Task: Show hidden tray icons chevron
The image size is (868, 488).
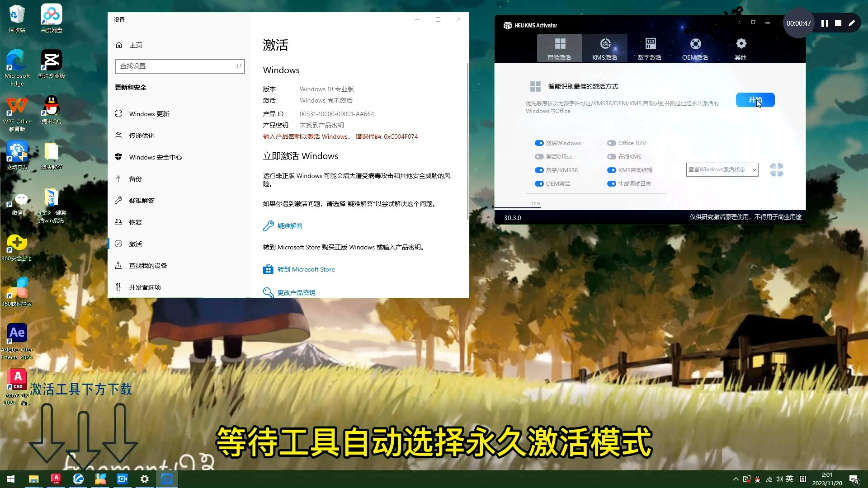Action: pyautogui.click(x=736, y=479)
